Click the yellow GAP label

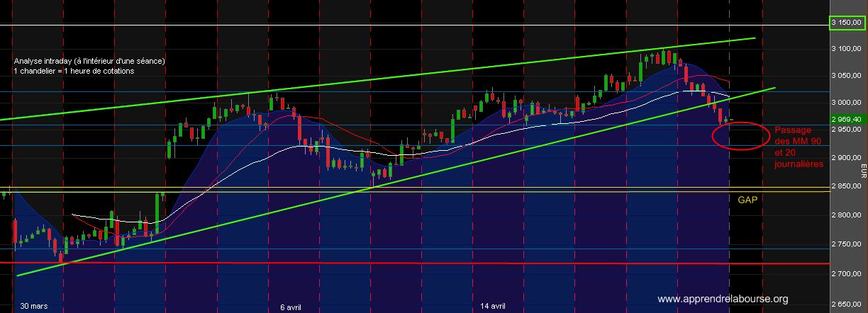pos(747,200)
